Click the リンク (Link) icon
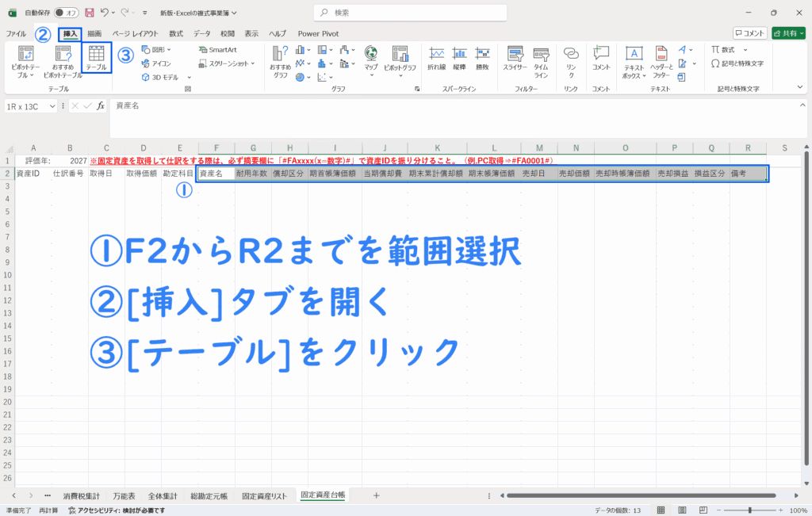The image size is (812, 516). click(570, 59)
